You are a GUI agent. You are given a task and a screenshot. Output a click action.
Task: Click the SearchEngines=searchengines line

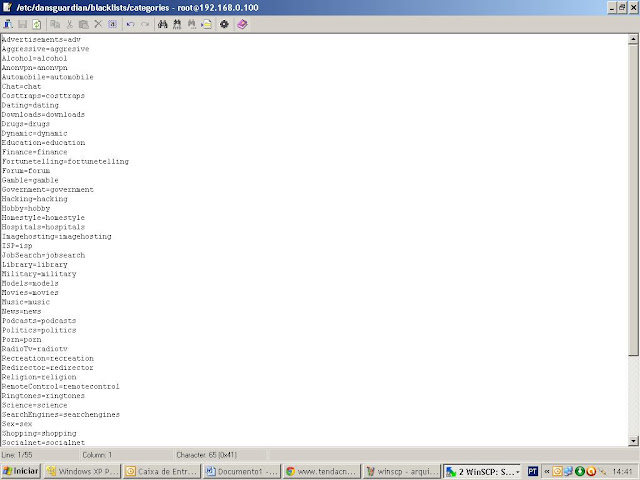(x=61, y=415)
